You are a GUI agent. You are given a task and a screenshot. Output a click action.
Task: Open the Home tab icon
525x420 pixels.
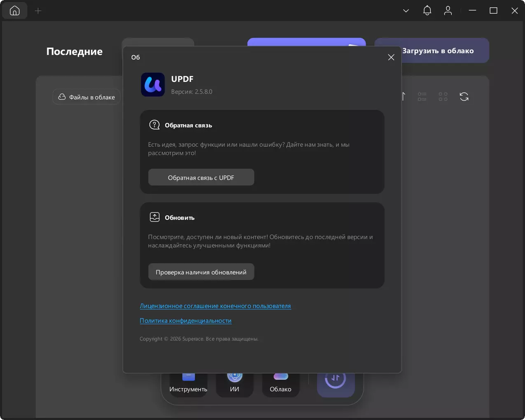pyautogui.click(x=15, y=11)
